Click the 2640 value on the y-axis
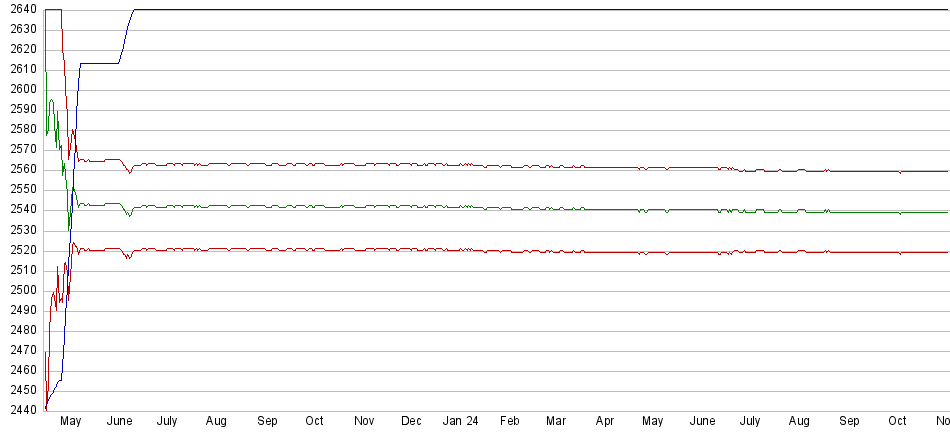950x435 pixels. pyautogui.click(x=23, y=9)
